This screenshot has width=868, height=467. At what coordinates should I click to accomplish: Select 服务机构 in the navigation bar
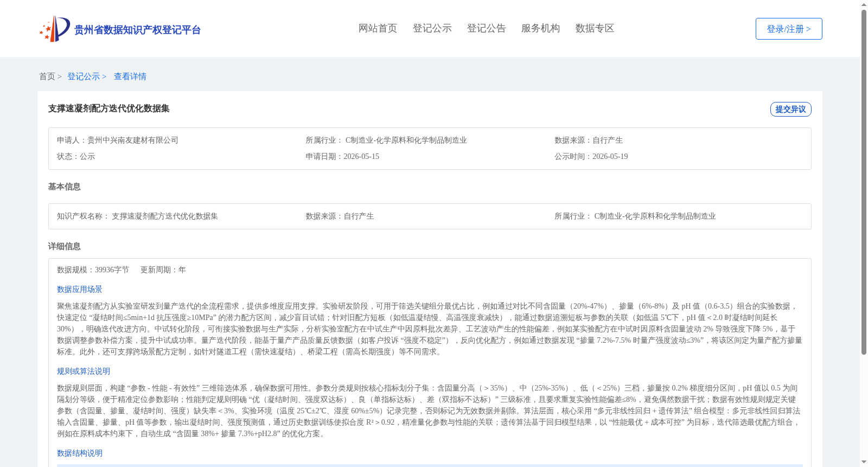[x=540, y=28]
